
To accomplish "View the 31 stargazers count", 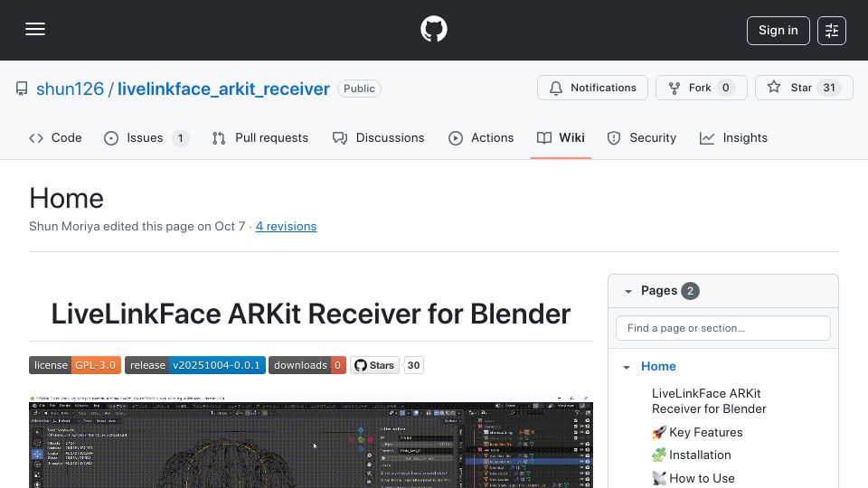I will coord(829,88).
